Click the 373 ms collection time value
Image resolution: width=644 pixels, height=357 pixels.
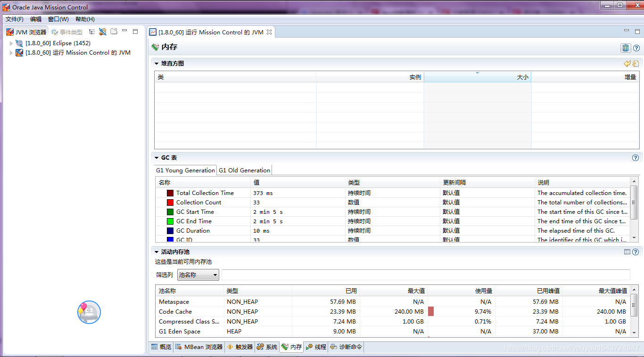pyautogui.click(x=263, y=193)
